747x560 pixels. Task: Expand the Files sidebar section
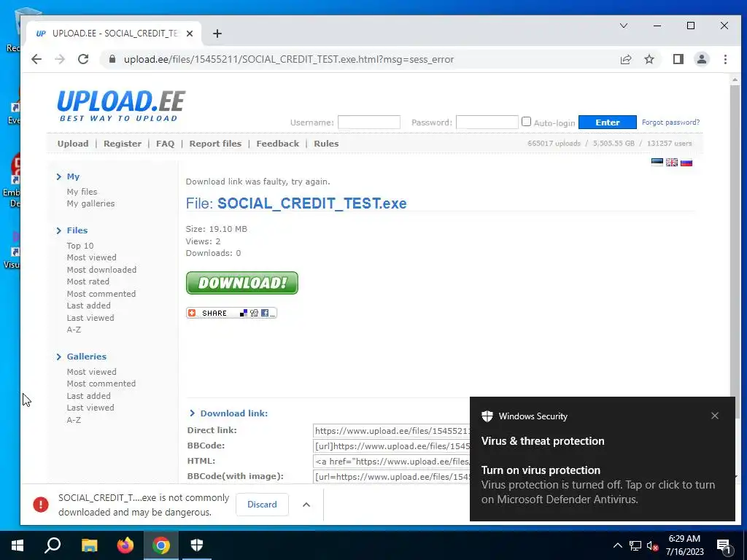(77, 230)
